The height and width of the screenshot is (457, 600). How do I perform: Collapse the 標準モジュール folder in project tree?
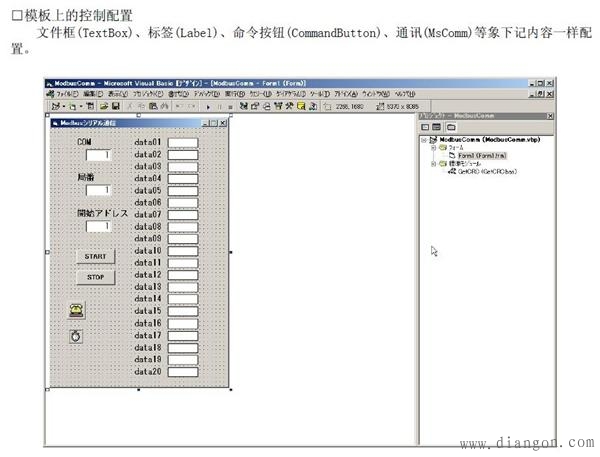[x=432, y=164]
